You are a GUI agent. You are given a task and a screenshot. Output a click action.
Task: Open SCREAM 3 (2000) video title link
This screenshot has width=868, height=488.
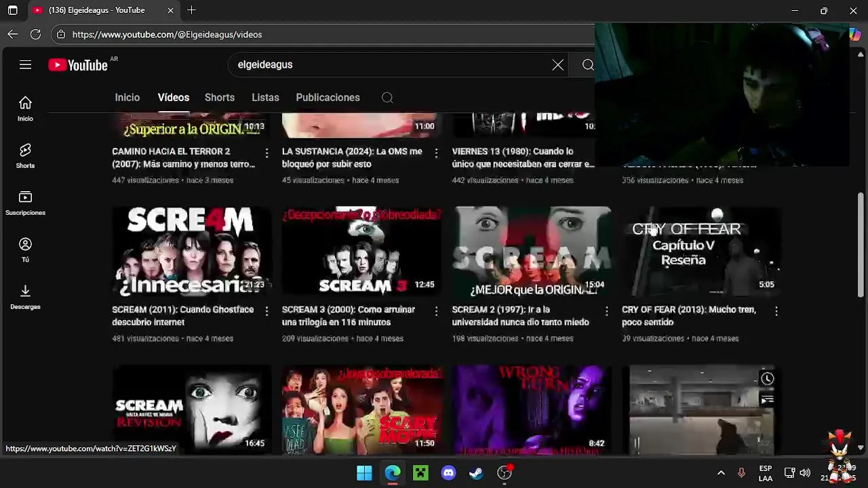(x=349, y=316)
